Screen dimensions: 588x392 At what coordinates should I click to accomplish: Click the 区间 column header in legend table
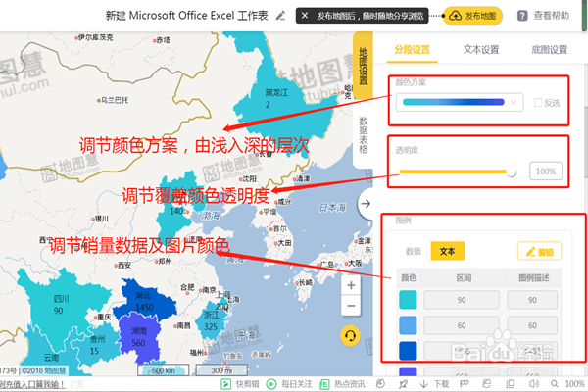pos(464,277)
